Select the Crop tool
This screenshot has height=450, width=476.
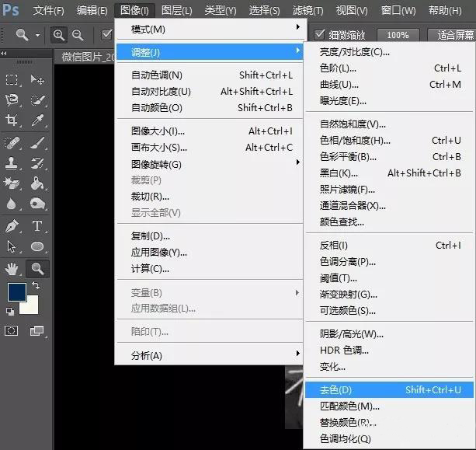(x=12, y=120)
